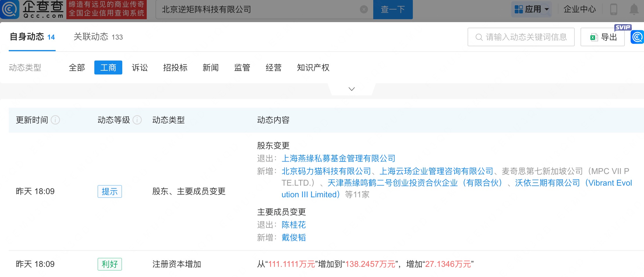The width and height of the screenshot is (644, 277).
Task: Open 上海燕缘私募基金管理有限公司 link
Action: coord(339,158)
